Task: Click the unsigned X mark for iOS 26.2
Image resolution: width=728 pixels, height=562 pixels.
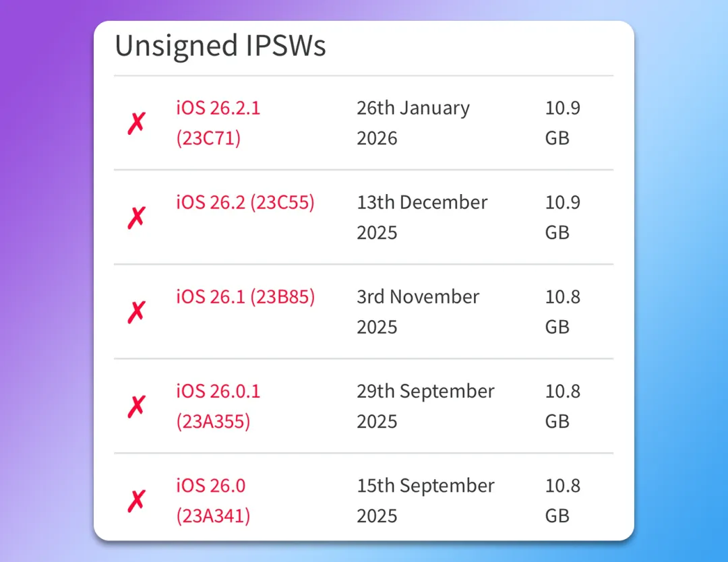Action: pyautogui.click(x=136, y=217)
